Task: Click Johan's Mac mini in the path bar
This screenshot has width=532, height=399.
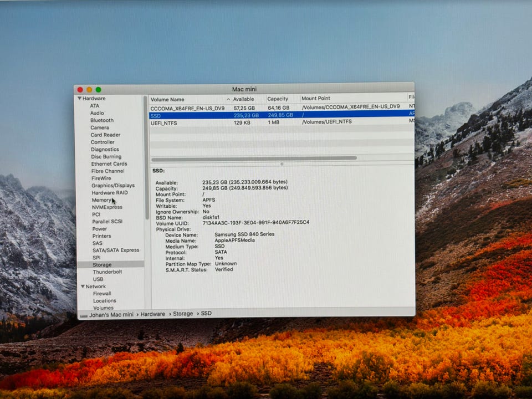Action: coord(111,315)
